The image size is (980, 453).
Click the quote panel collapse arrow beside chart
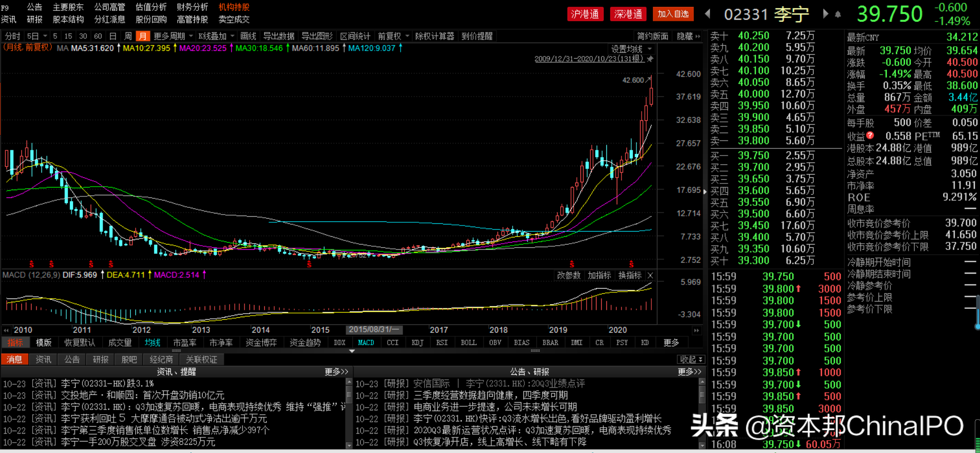[x=705, y=192]
